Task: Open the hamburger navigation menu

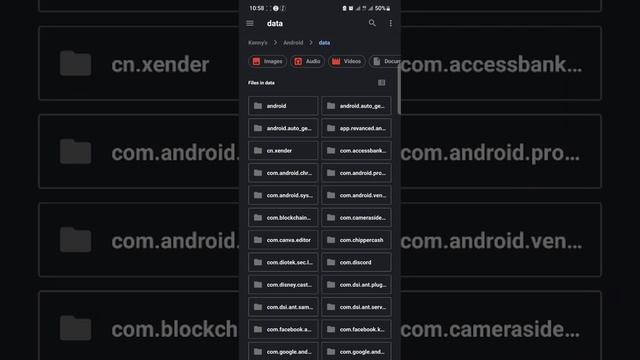Action: pyautogui.click(x=250, y=23)
